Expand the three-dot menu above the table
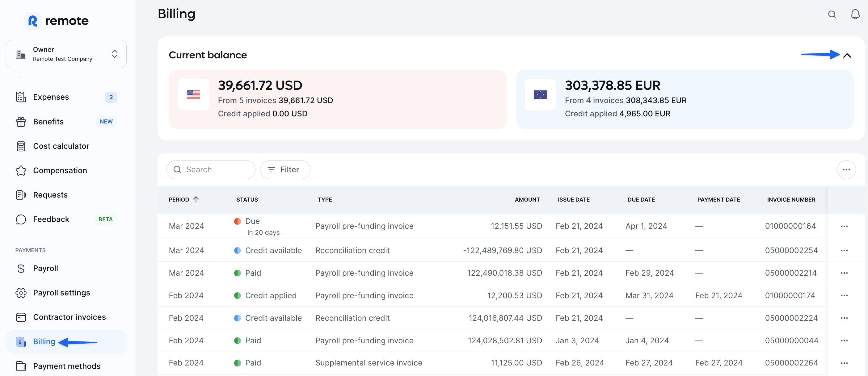 846,169
